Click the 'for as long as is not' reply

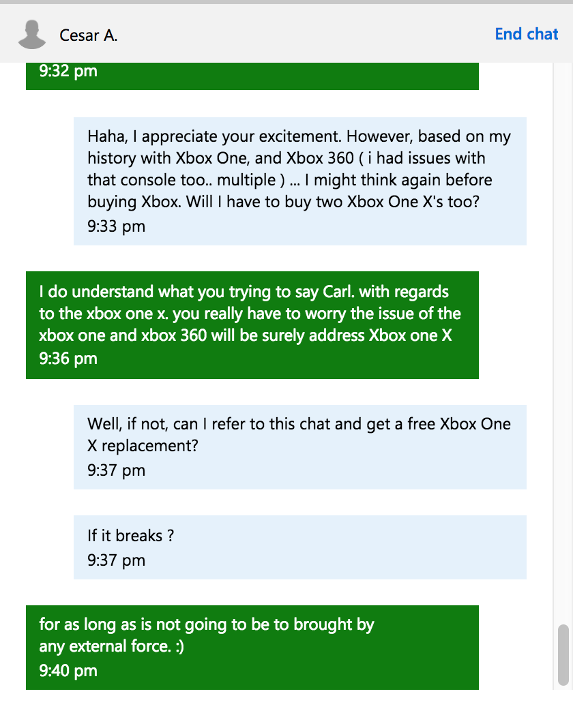click(x=252, y=648)
